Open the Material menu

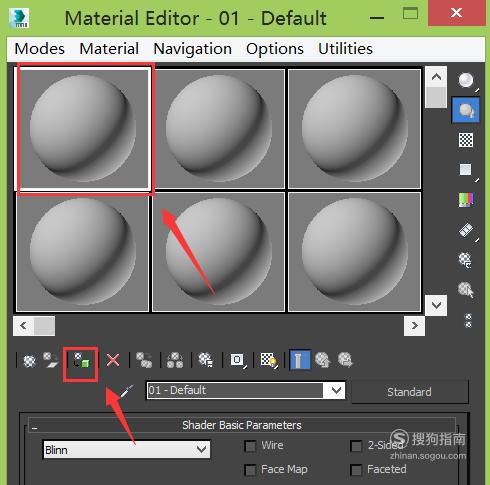109,49
